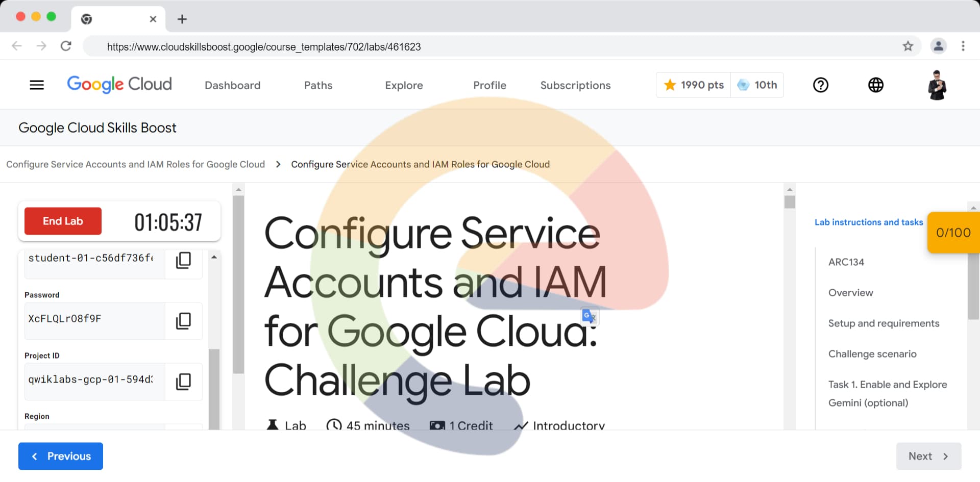The height and width of the screenshot is (482, 980).
Task: Open the Profile menu item
Action: (x=489, y=86)
